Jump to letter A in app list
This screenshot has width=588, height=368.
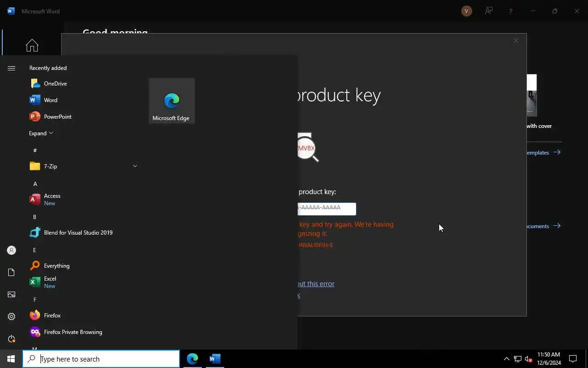coord(35,184)
